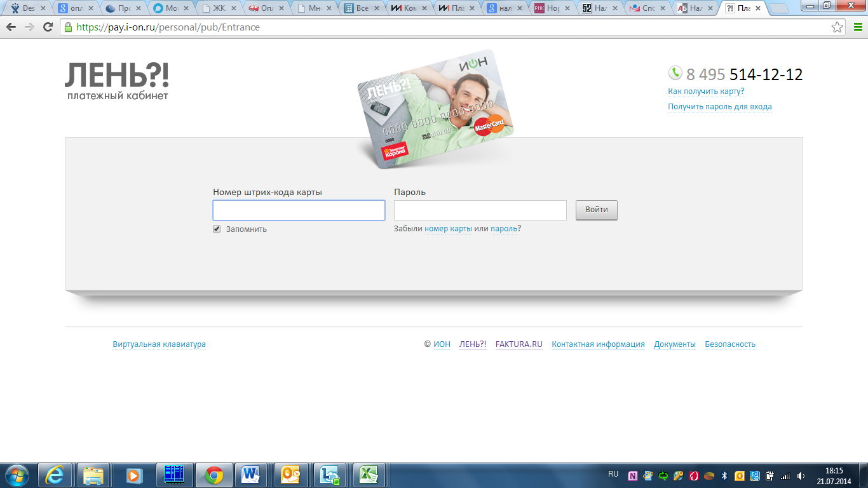Click the RU language indicator
The image size is (868, 488).
[613, 474]
